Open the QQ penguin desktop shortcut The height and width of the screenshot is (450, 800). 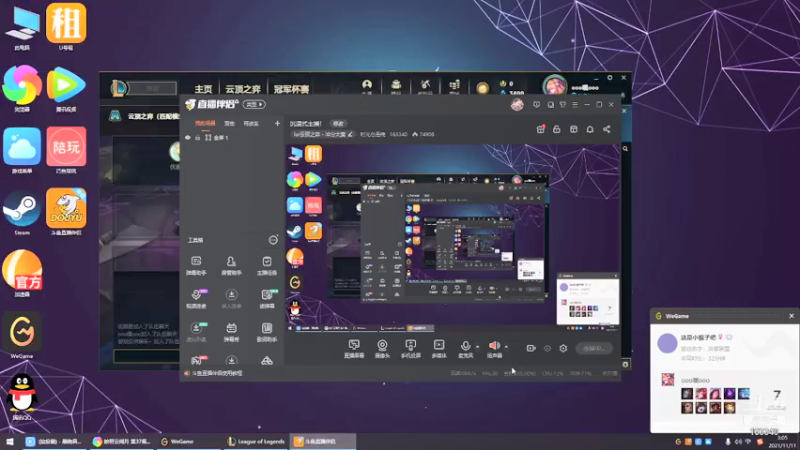pos(22,397)
